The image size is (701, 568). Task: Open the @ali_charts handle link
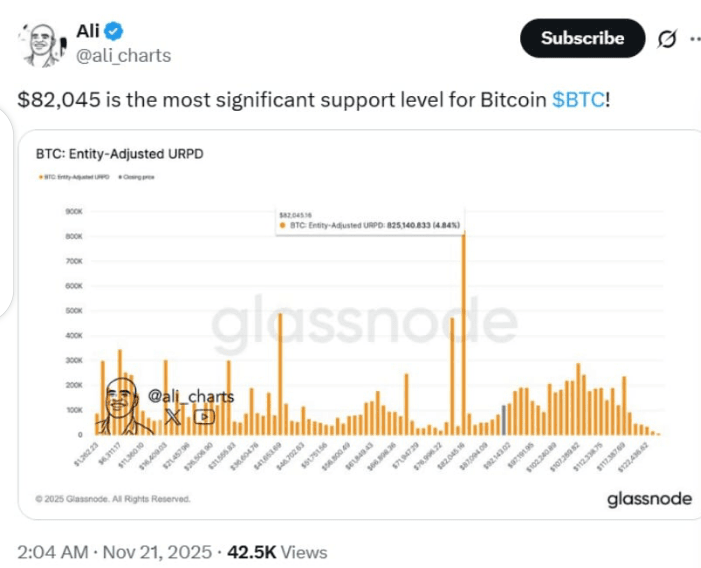point(123,56)
